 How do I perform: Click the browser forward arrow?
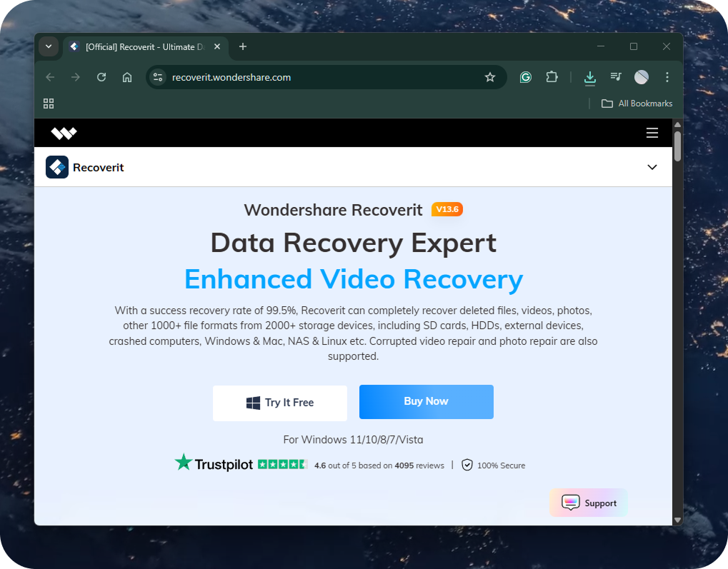(75, 77)
